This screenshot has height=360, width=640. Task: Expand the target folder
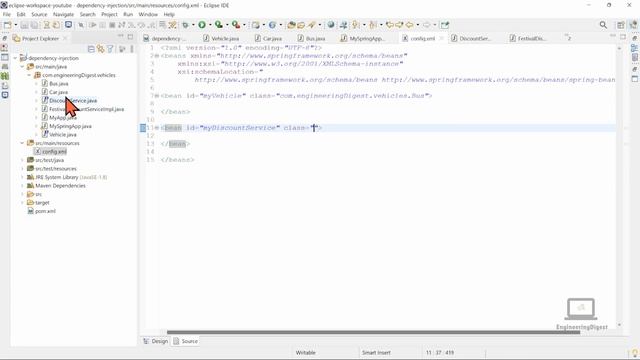click(x=22, y=202)
